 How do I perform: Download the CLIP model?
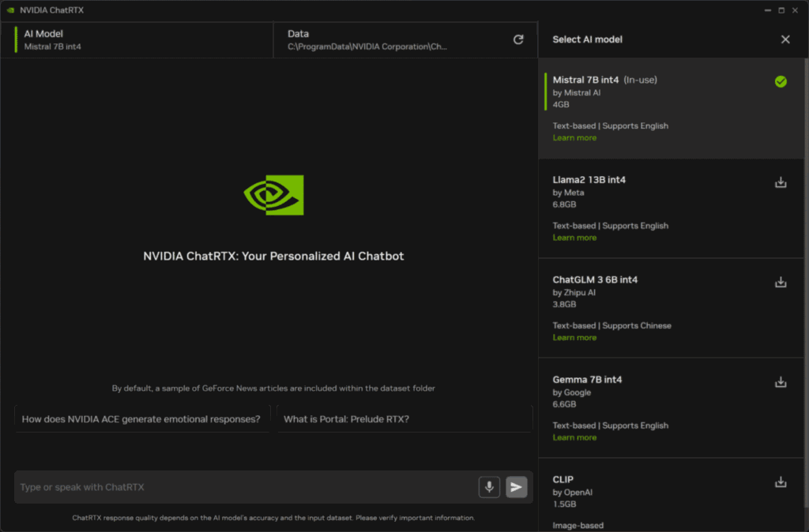pyautogui.click(x=781, y=482)
